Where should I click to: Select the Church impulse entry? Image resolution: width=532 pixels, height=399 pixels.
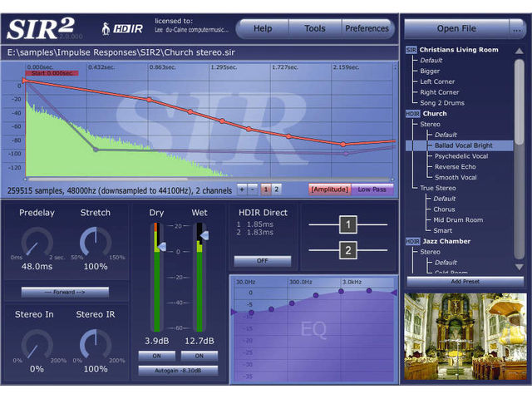tap(435, 114)
